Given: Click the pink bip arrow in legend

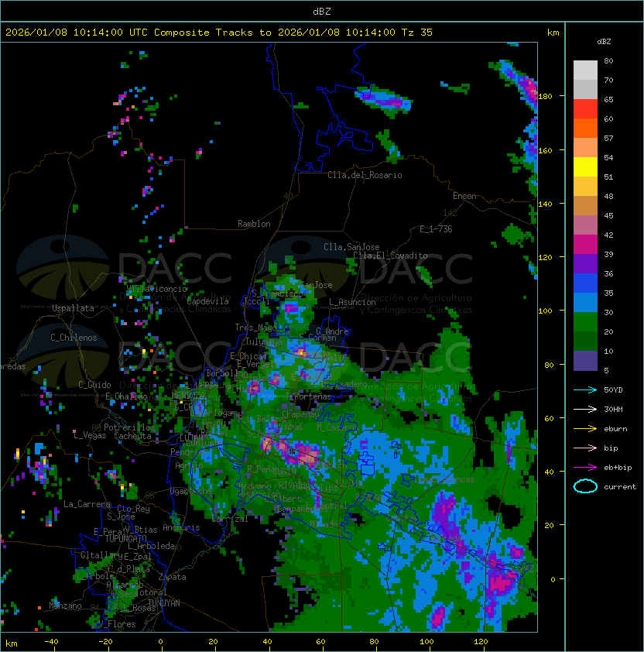Looking at the screenshot, I should click(585, 448).
